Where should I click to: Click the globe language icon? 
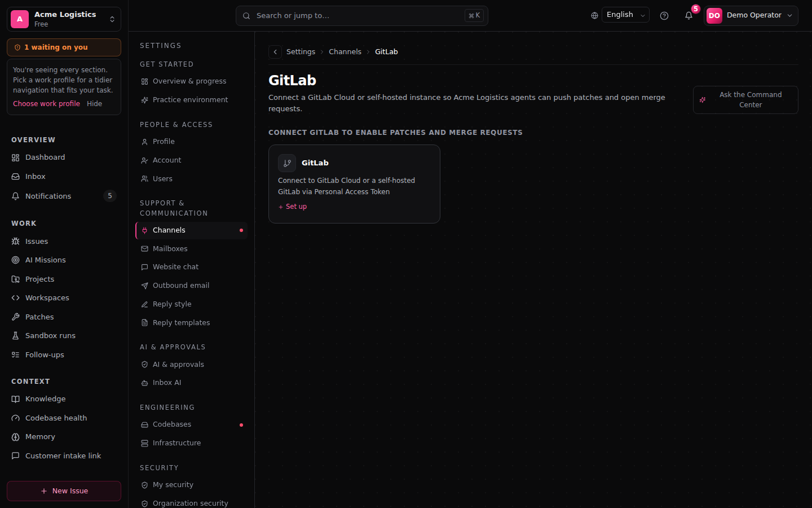(x=594, y=16)
